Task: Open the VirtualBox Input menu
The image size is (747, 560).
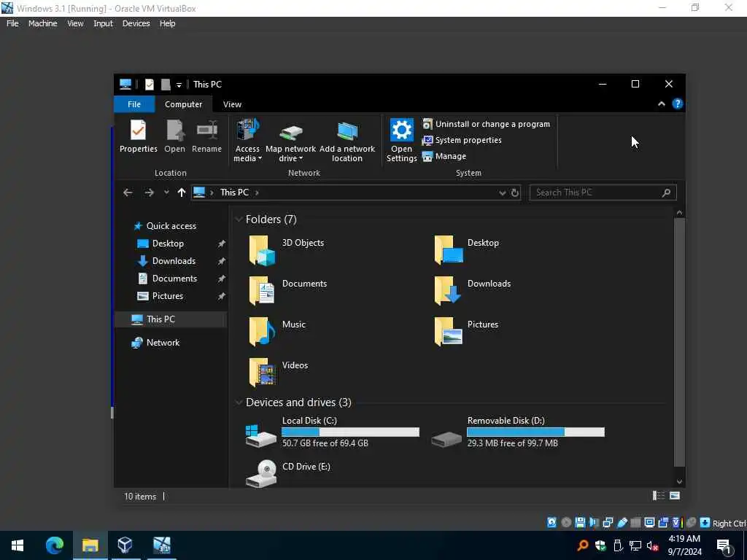Action: click(x=103, y=23)
